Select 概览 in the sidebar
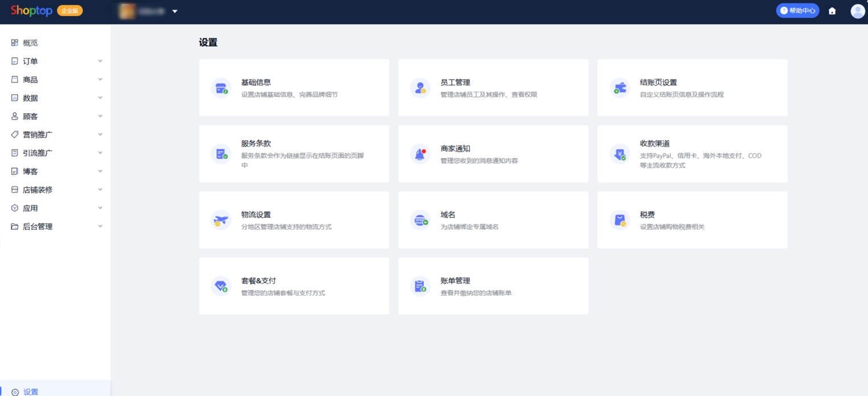The width and height of the screenshot is (868, 396). [x=30, y=43]
